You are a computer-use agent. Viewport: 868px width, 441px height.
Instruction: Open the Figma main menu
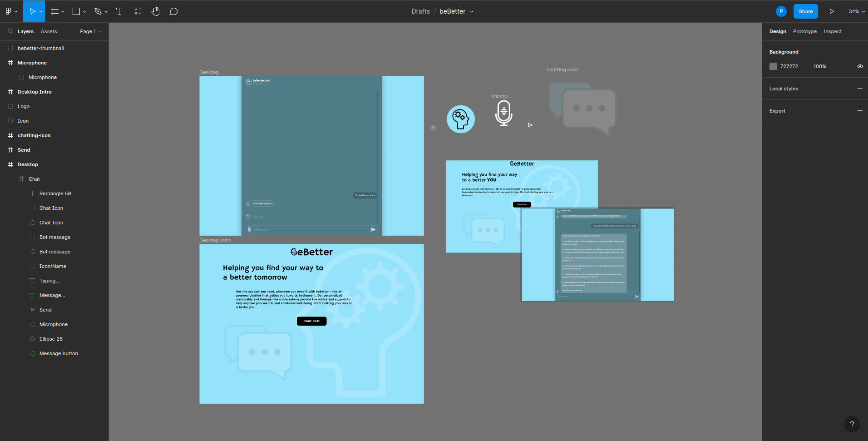tap(11, 11)
